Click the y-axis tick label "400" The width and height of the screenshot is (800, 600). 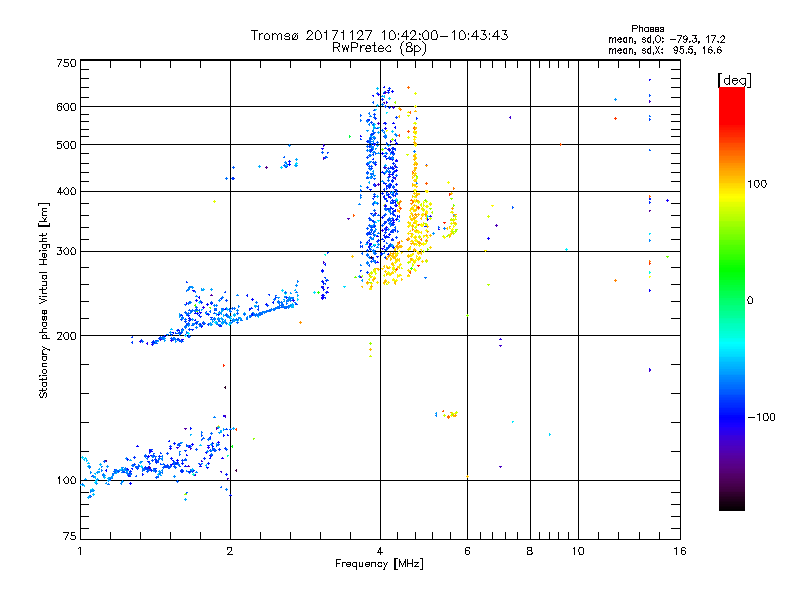(x=66, y=192)
